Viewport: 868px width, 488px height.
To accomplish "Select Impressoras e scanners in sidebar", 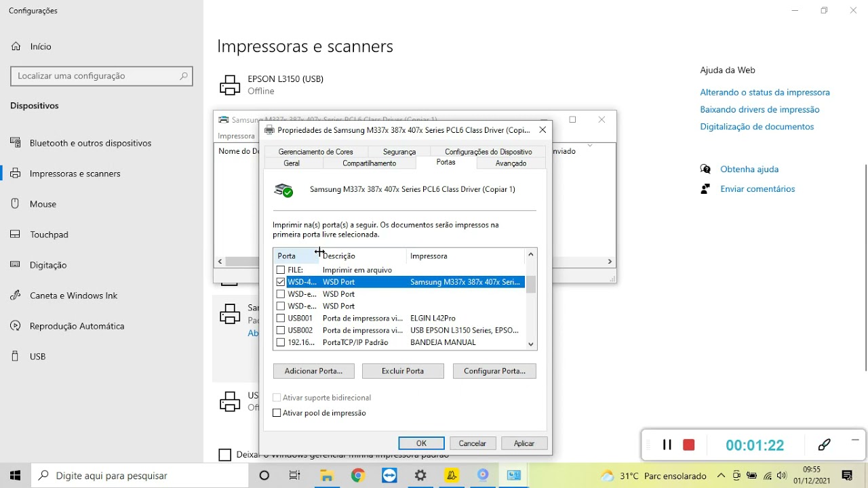I will [75, 174].
